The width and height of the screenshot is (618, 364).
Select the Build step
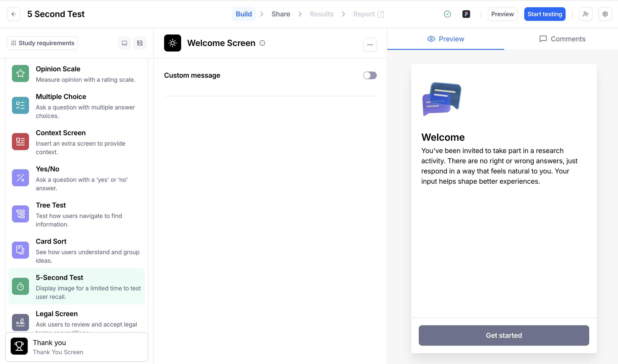(x=244, y=14)
